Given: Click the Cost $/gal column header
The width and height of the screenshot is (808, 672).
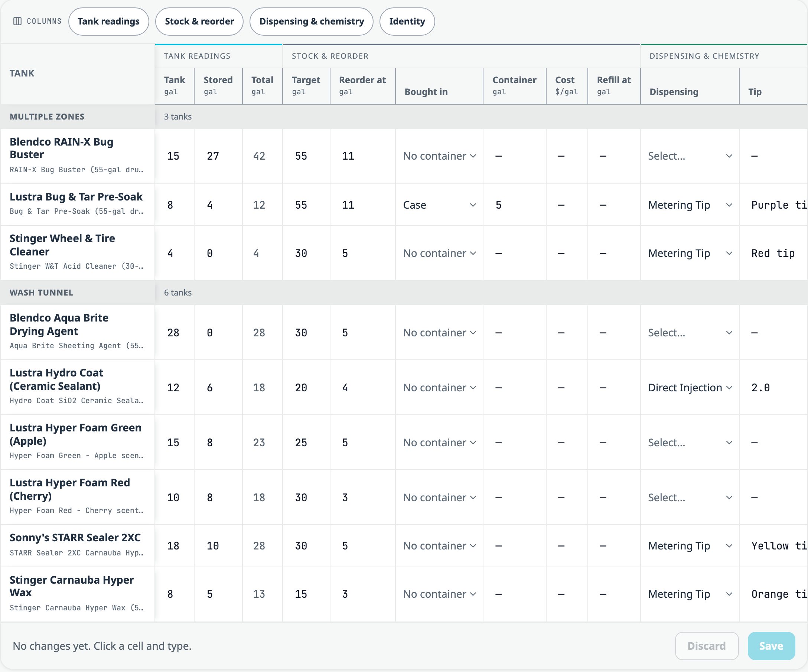Looking at the screenshot, I should tap(566, 85).
